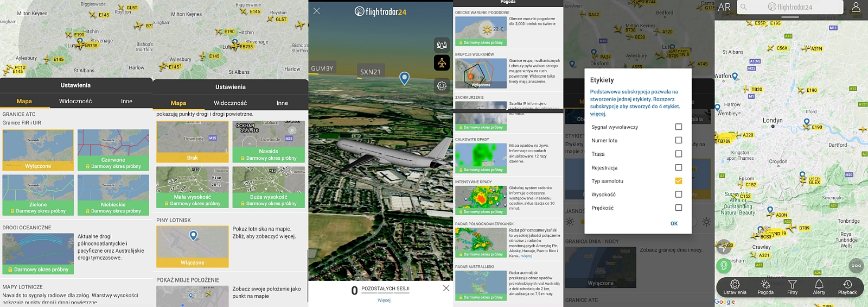Screen dimensions: 868x307
Task: Select Inne tab in second settings panel
Action: pyautogui.click(x=282, y=103)
